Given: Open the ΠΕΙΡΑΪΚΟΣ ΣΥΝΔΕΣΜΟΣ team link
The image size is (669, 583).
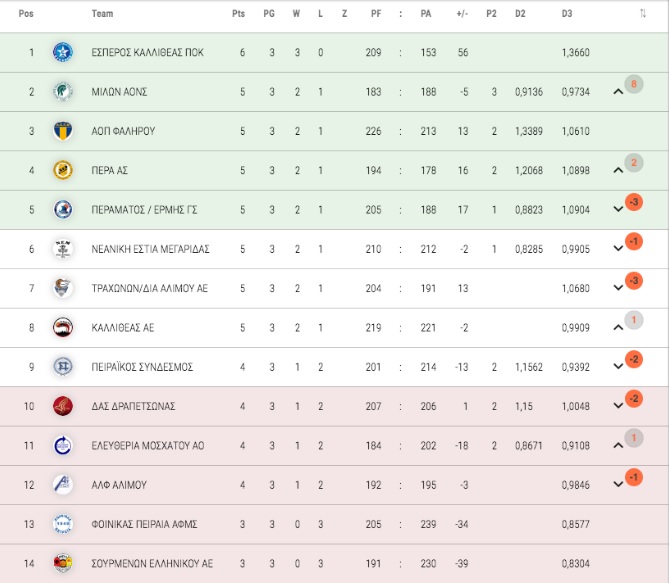Looking at the screenshot, I should (x=142, y=367).
